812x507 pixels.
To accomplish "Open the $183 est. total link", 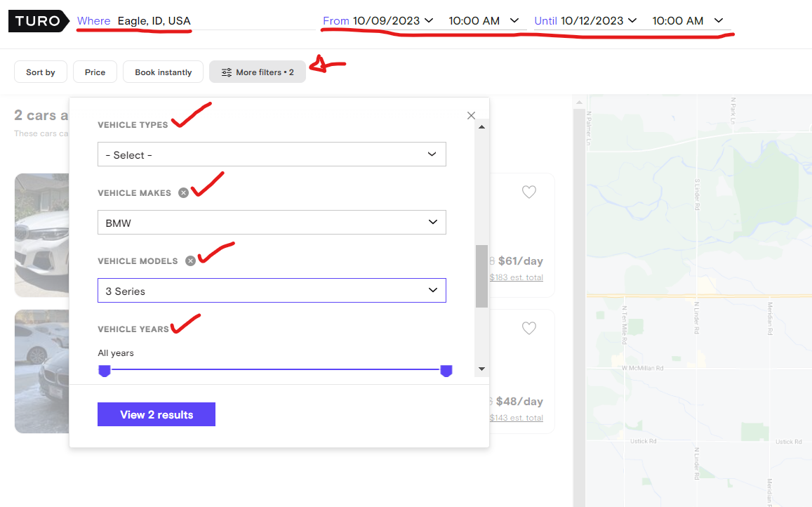I will click(517, 277).
